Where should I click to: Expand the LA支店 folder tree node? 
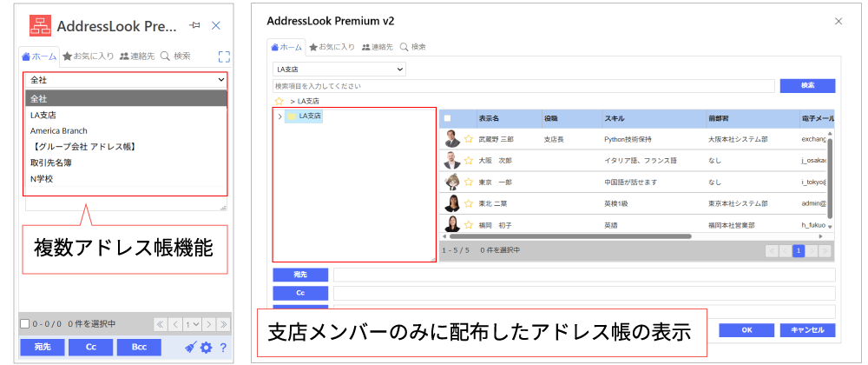click(x=279, y=116)
